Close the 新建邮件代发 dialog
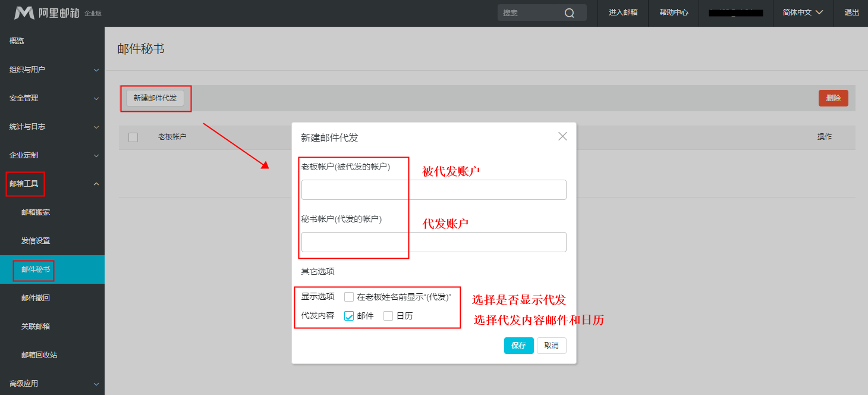The image size is (868, 395). point(562,136)
